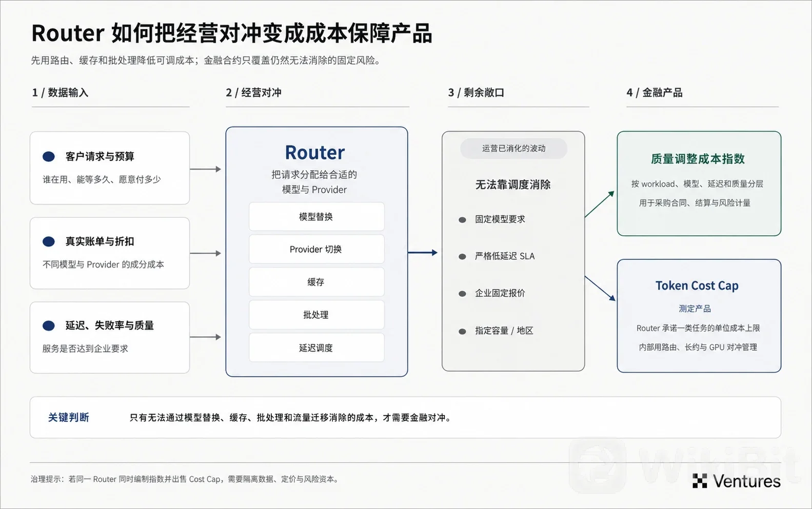Click the 无法靠调度消除 heading
Image resolution: width=812 pixels, height=509 pixels.
(x=513, y=185)
